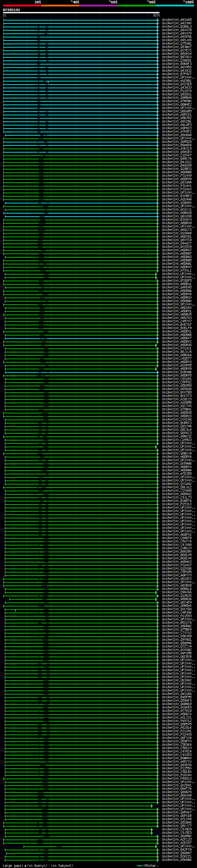The image size is (197, 868).
Task: Select hit label UniRef100_A6RAG3
Action: click(x=176, y=562)
